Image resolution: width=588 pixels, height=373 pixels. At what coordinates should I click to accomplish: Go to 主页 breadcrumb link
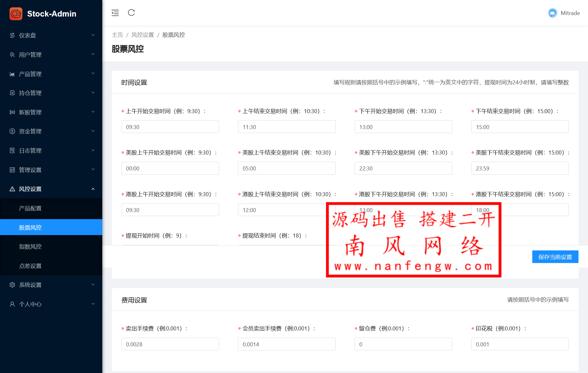(117, 35)
